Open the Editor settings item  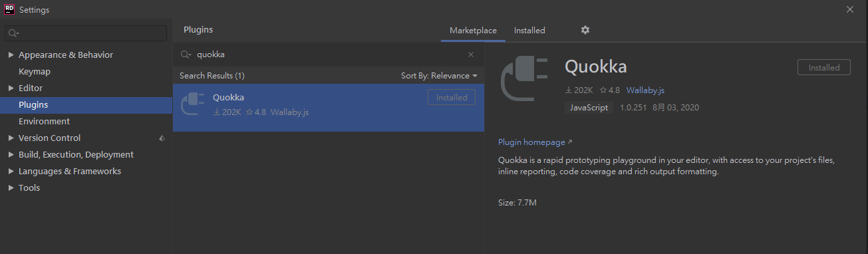[31, 88]
